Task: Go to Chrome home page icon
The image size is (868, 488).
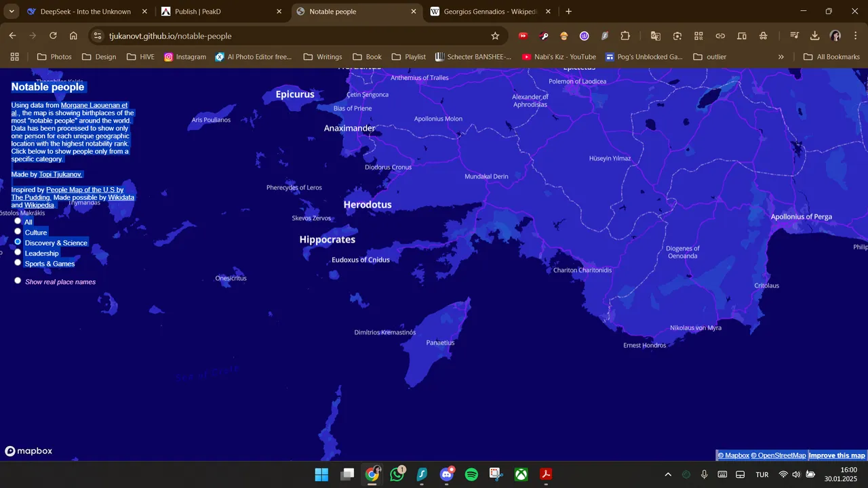Action: pyautogui.click(x=73, y=36)
